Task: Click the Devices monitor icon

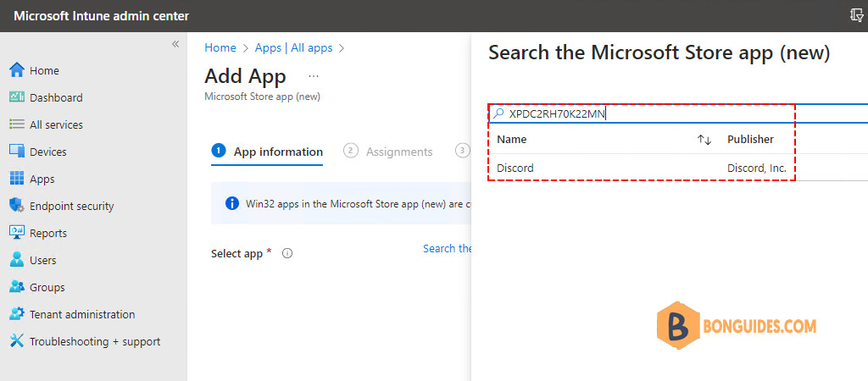Action: tap(17, 152)
